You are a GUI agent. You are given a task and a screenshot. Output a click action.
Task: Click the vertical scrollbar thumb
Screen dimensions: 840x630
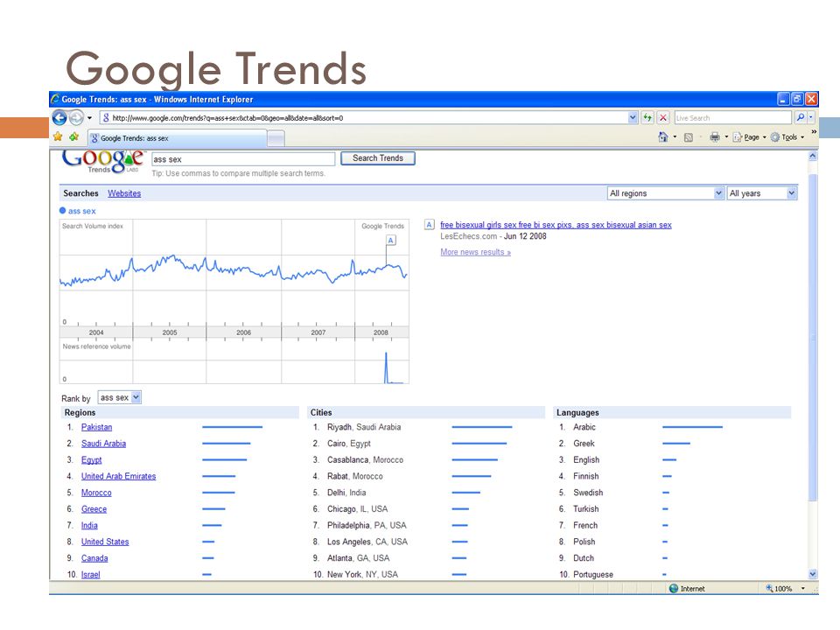[x=813, y=338]
